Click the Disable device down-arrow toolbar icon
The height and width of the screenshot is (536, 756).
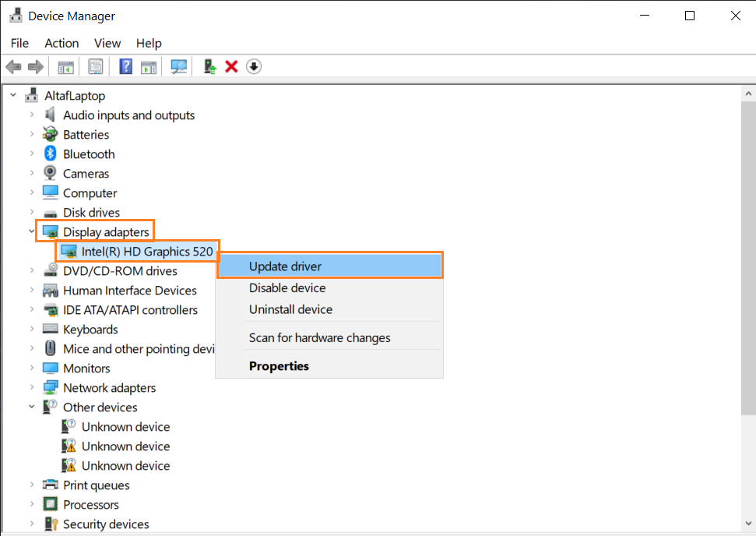254,66
